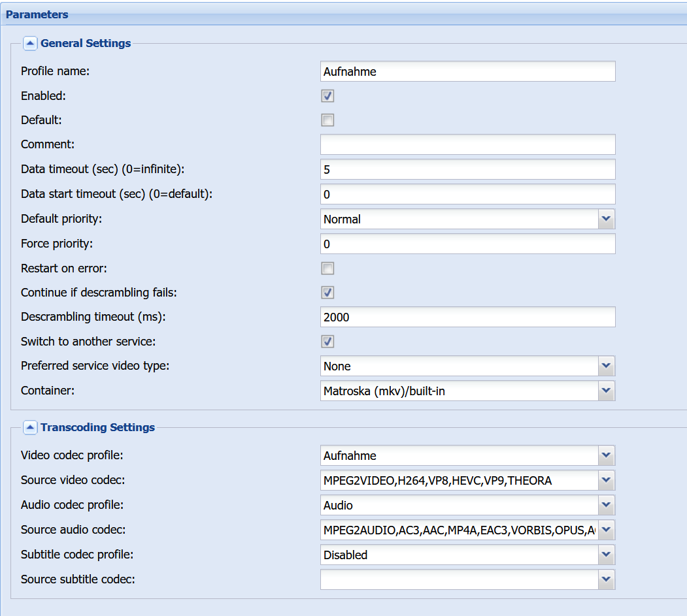Collapse the Transcoding Settings section
This screenshot has width=687, height=616.
(30, 427)
